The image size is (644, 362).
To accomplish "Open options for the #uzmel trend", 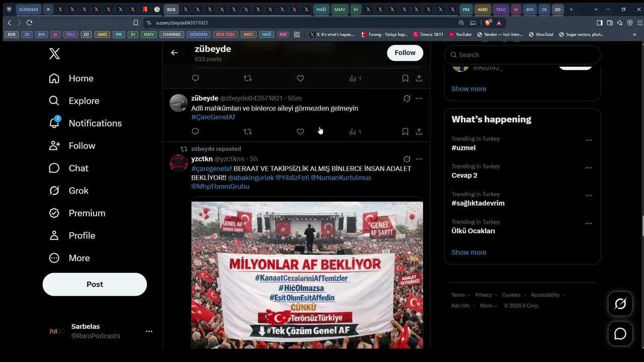I will 589,140.
